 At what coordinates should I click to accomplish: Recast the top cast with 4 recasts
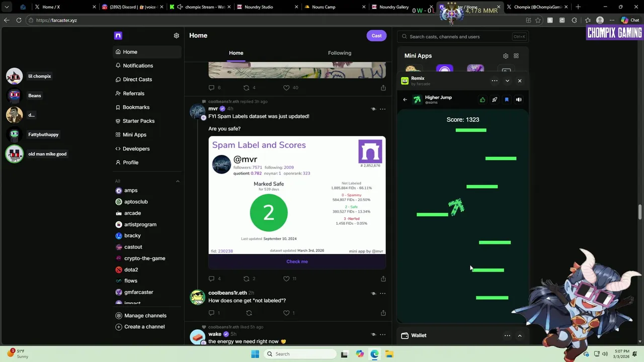tap(246, 87)
